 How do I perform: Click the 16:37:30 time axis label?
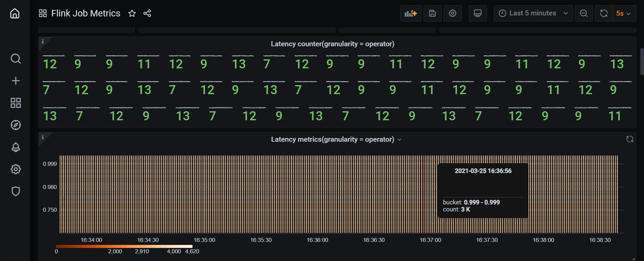click(487, 240)
